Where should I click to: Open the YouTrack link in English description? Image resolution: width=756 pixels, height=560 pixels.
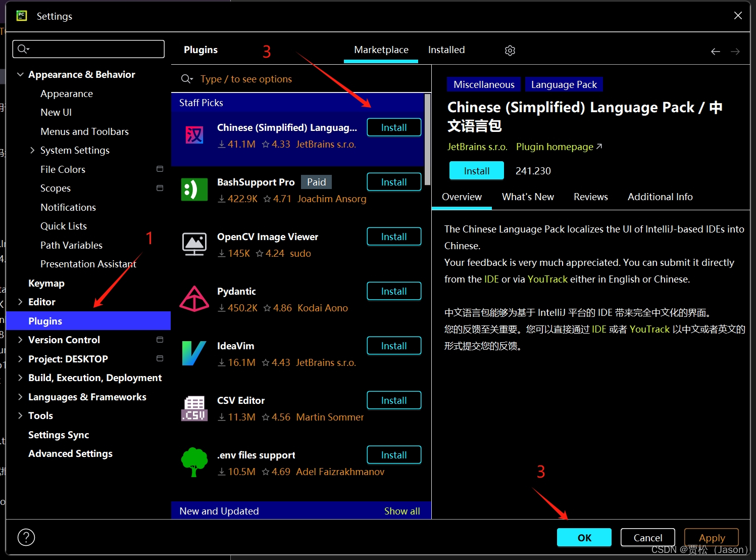[547, 279]
